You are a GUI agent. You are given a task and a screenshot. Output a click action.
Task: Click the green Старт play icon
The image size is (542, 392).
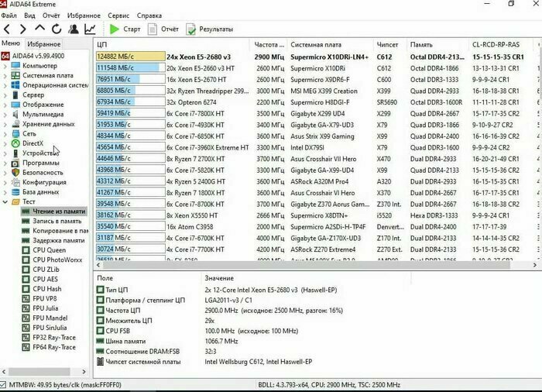click(114, 29)
